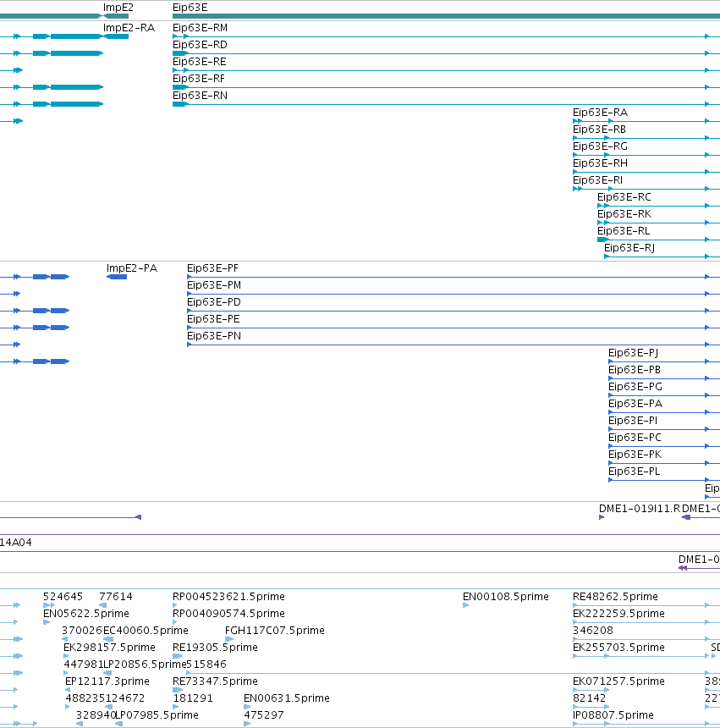720x728 pixels.
Task: Select transcript Eip63E-RC
Action: [x=624, y=197]
